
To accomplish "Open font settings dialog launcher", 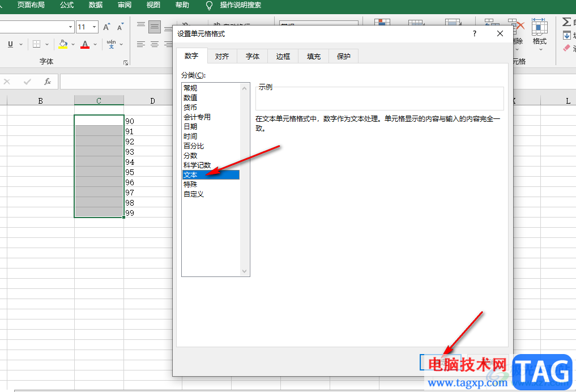I will tap(126, 63).
